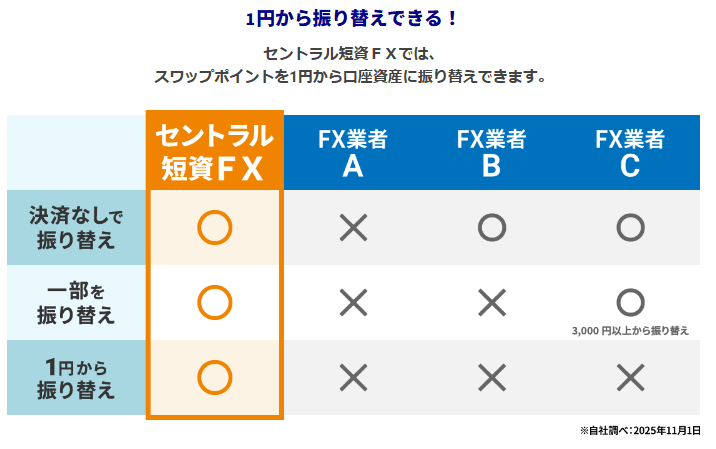This screenshot has height=449, width=716.
Task: Click orange circle in 1円から振り替え row
Action: pos(215,377)
